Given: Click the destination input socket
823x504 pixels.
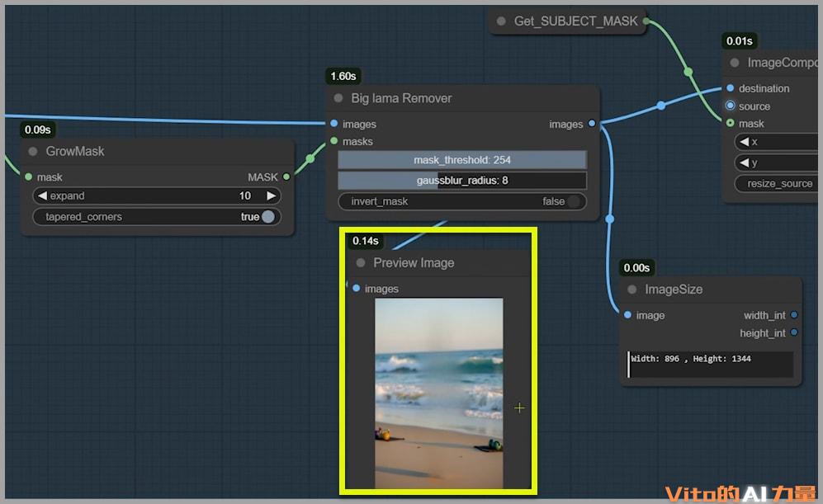Looking at the screenshot, I should point(730,88).
